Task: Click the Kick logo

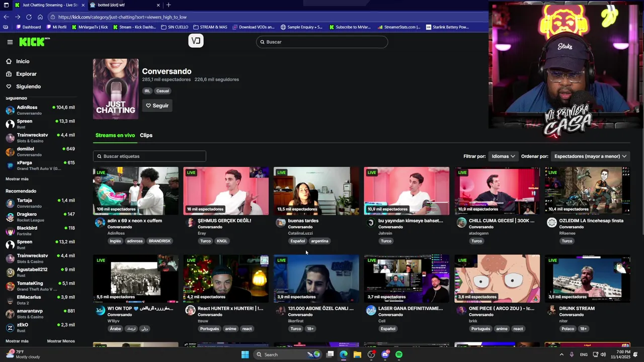Action: (x=34, y=42)
